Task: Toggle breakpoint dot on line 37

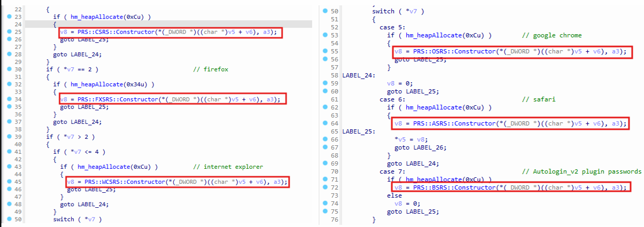Action: point(9,122)
